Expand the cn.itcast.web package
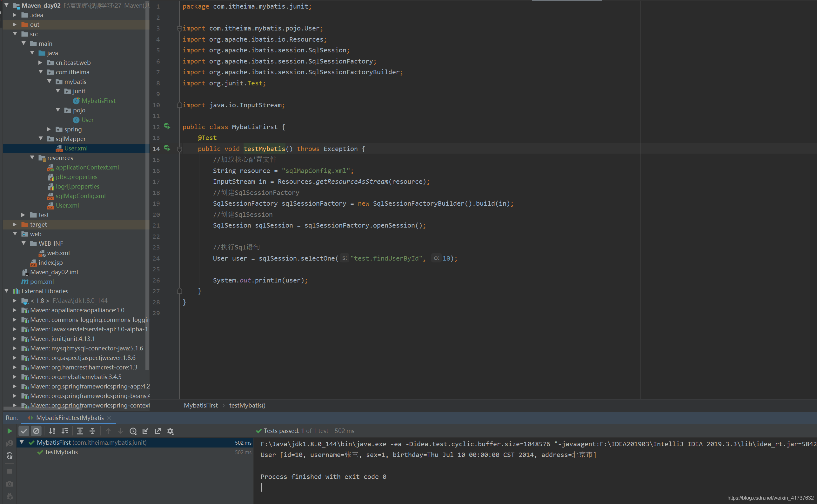Viewport: 817px width, 504px height. pos(40,62)
